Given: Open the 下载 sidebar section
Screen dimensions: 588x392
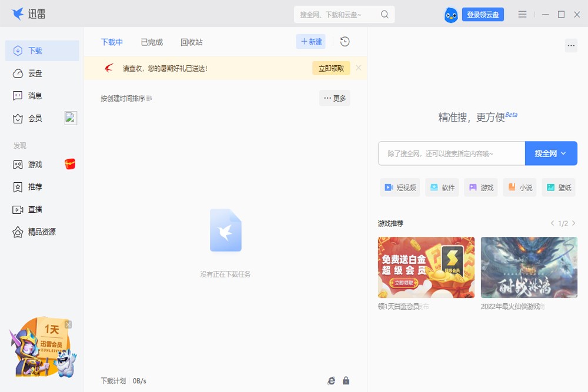Looking at the screenshot, I should coord(42,51).
